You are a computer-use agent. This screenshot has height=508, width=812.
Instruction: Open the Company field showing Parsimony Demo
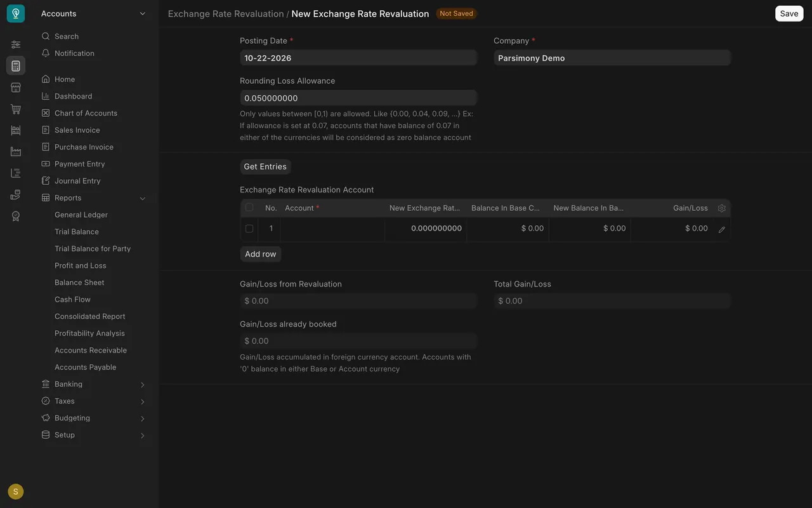point(612,58)
